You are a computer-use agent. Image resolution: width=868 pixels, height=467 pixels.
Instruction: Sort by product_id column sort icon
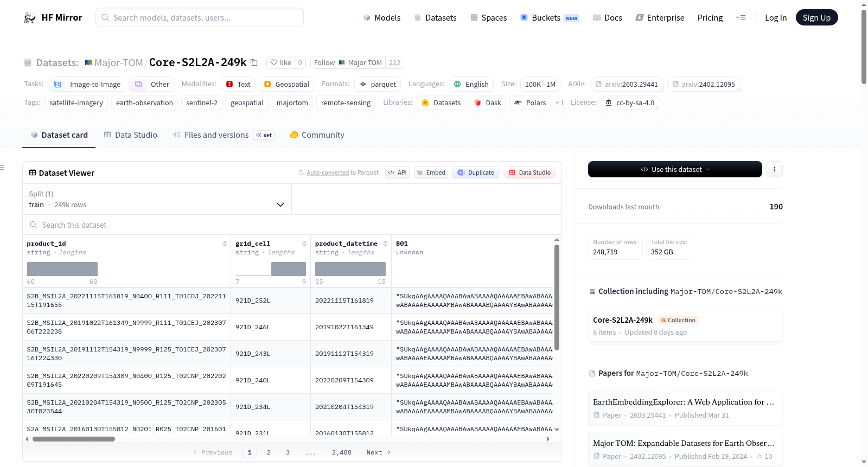click(225, 244)
